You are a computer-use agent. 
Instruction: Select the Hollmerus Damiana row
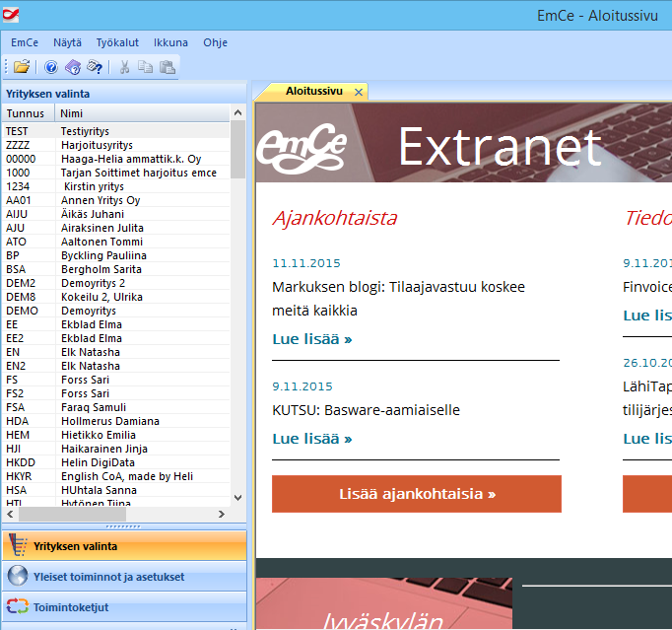(116, 421)
